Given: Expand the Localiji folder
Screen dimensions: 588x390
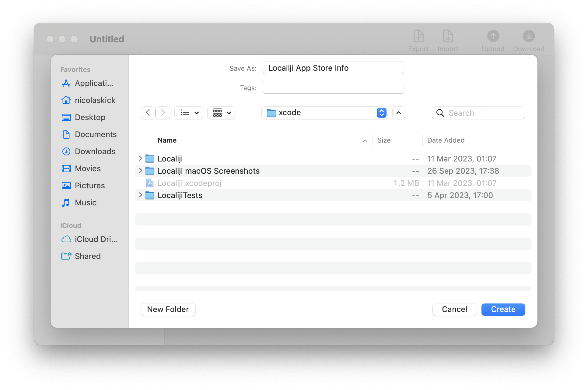Looking at the screenshot, I should pyautogui.click(x=140, y=158).
